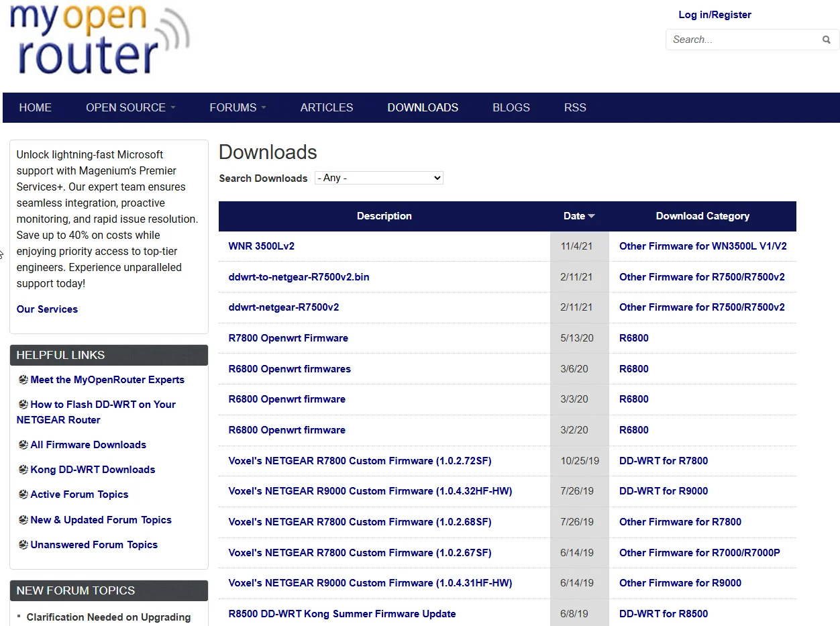The image size is (840, 626).
Task: Click the globe icon beside All Firmware Downloads
Action: tap(23, 444)
